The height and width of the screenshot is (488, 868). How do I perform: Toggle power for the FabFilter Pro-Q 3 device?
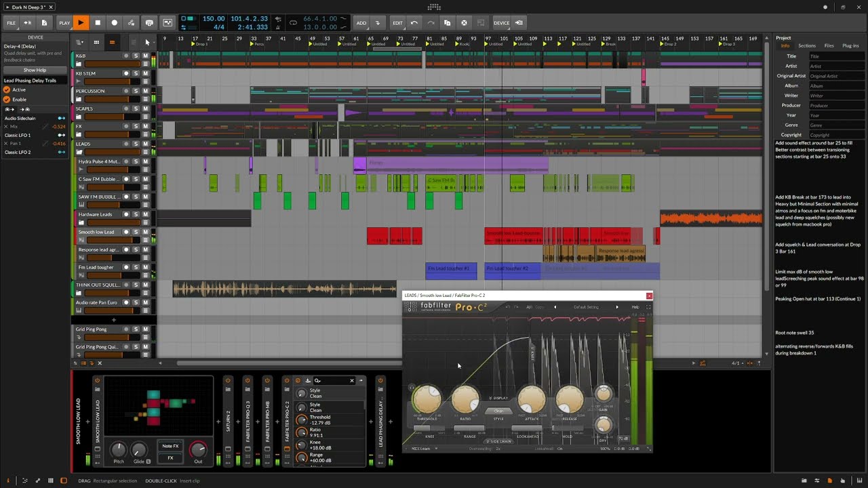(248, 380)
